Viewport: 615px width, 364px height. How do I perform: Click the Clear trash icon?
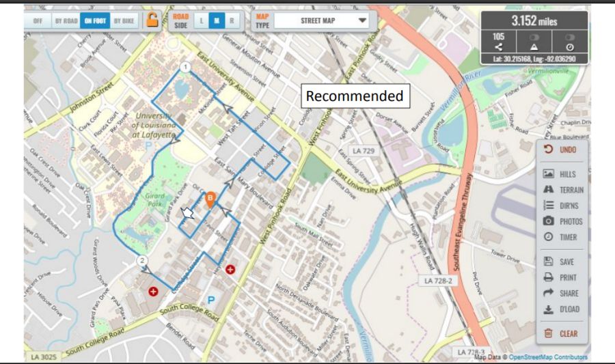tap(548, 333)
